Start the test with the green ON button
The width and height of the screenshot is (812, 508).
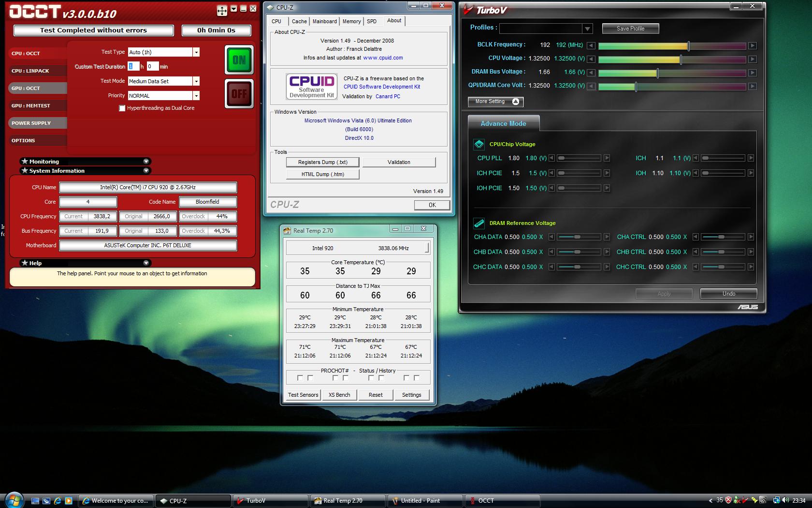(x=239, y=60)
